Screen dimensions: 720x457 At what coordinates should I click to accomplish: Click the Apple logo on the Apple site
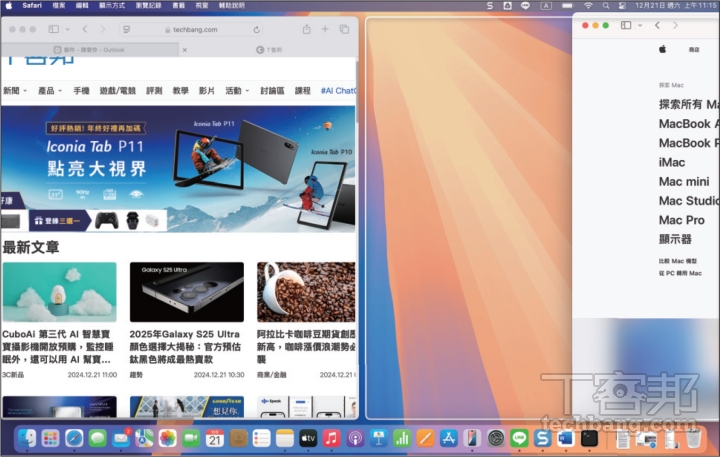(662, 49)
